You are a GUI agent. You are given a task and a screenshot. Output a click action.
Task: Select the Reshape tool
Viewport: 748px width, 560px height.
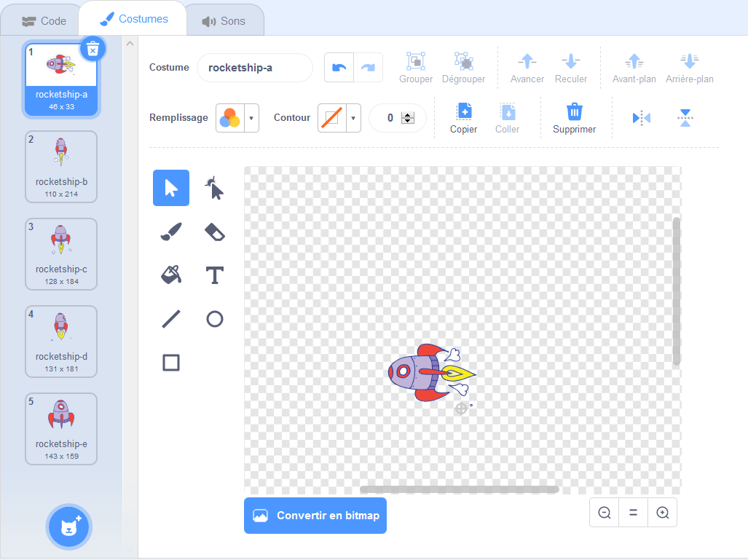pyautogui.click(x=214, y=188)
